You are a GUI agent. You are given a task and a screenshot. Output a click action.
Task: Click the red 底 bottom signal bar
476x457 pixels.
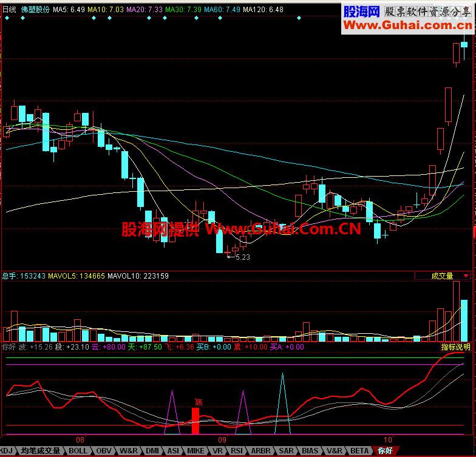point(195,421)
